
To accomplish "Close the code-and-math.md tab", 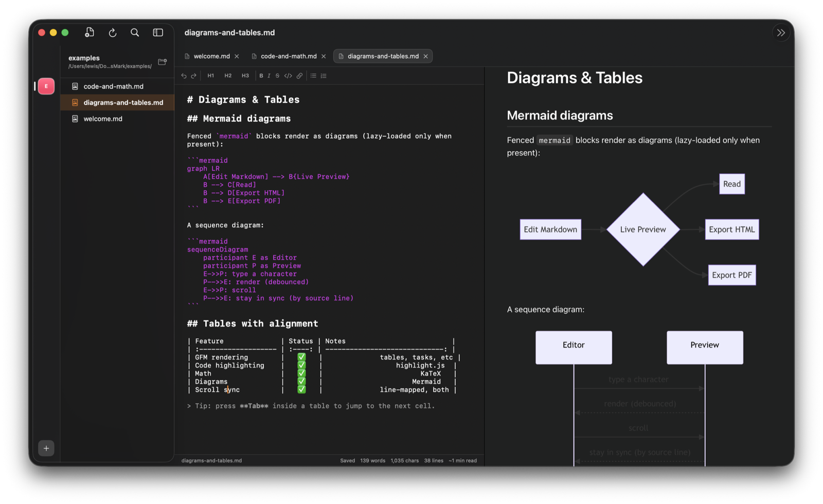I will pos(324,56).
